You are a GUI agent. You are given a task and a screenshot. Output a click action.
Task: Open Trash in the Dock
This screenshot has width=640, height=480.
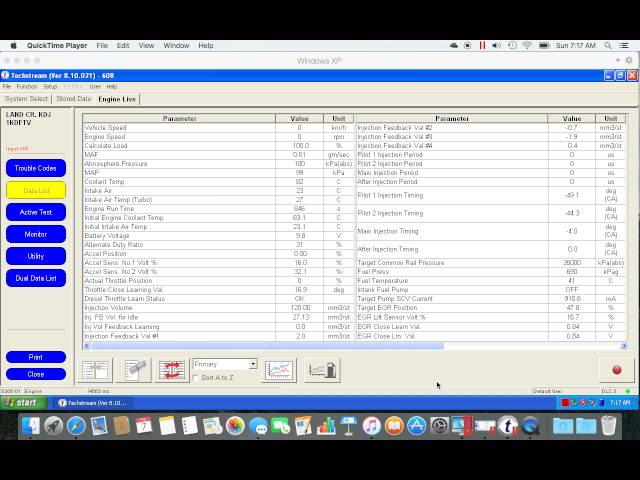click(608, 426)
